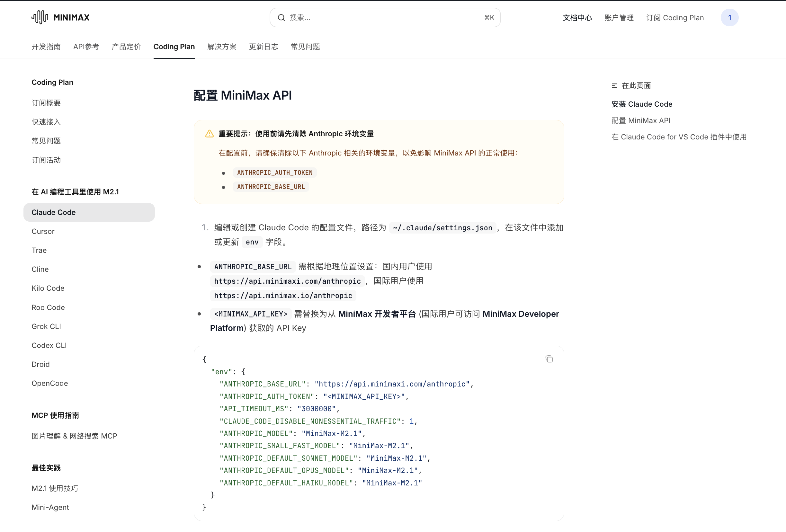Viewport: 786px width, 532px height.
Task: Select Cursor in the sidebar
Action: [x=43, y=231]
